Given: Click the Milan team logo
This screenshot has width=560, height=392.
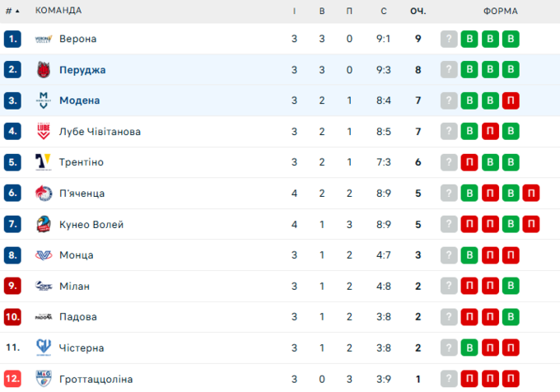Looking at the screenshot, I should 44,286.
